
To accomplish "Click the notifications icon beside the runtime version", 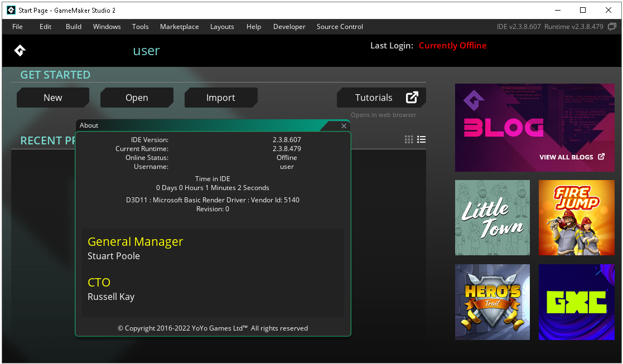I will pos(612,27).
